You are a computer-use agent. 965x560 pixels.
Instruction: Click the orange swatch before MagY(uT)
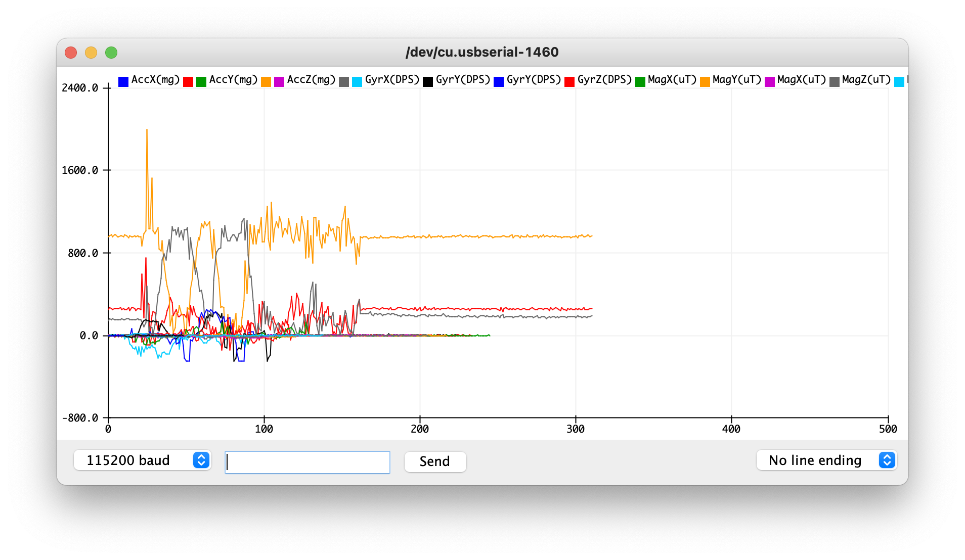[705, 81]
